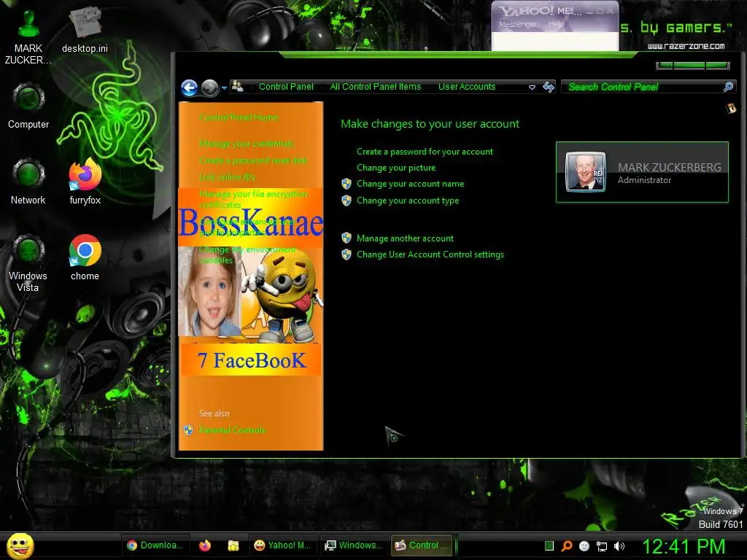The height and width of the screenshot is (560, 747).
Task: Open Control Panel Home link
Action: pos(239,117)
